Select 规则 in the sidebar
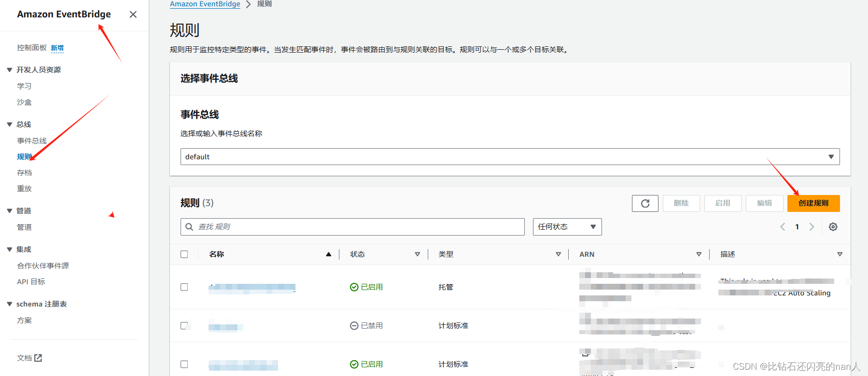 [24, 157]
